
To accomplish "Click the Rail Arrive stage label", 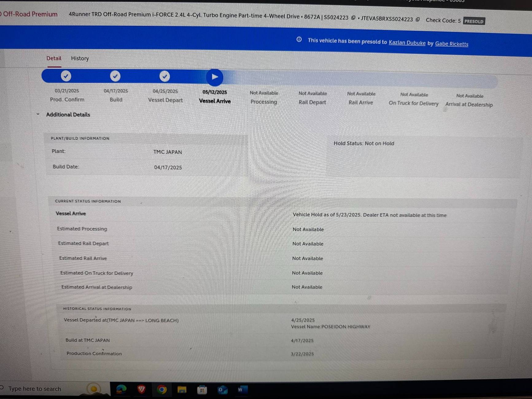I will (361, 103).
